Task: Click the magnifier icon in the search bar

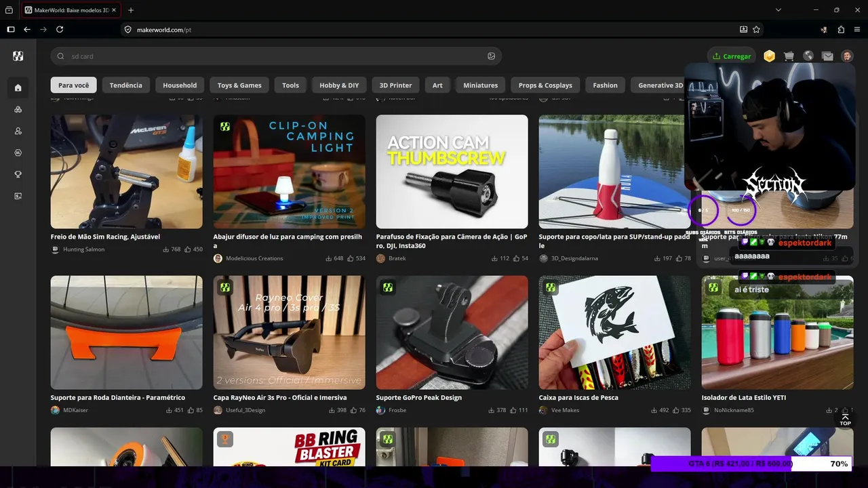Action: [x=61, y=56]
